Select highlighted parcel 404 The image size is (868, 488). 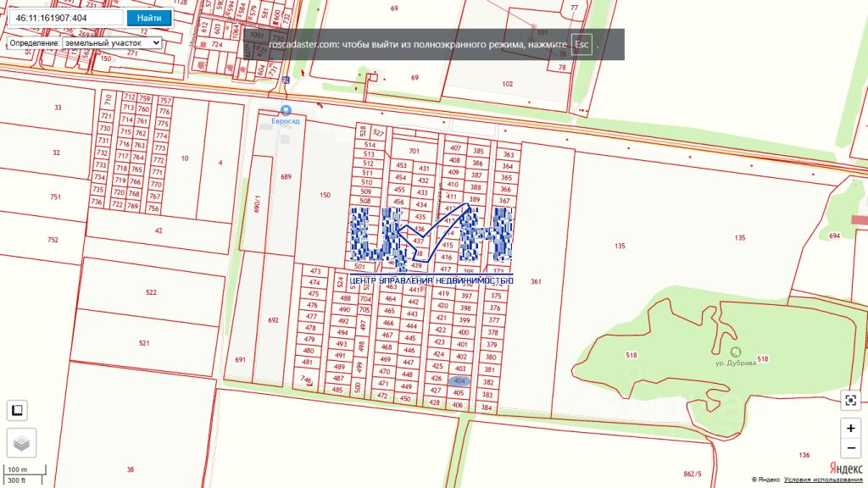[x=459, y=380]
